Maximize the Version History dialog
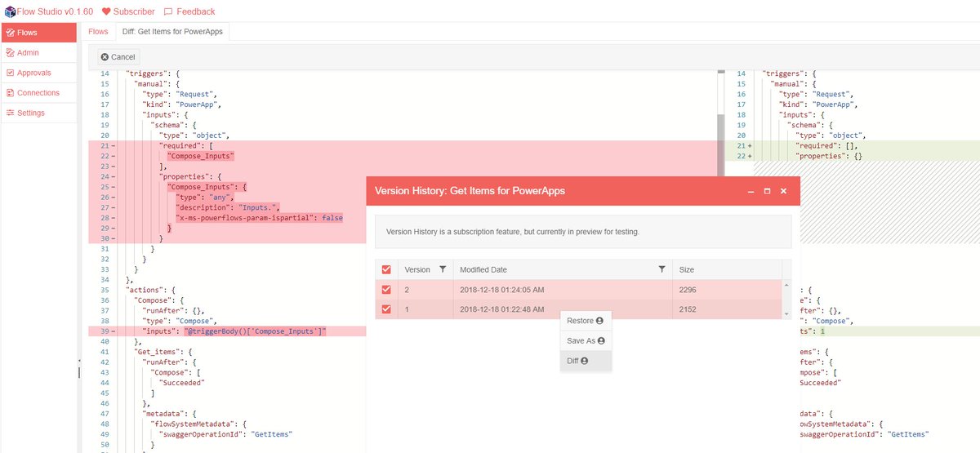 click(x=767, y=191)
